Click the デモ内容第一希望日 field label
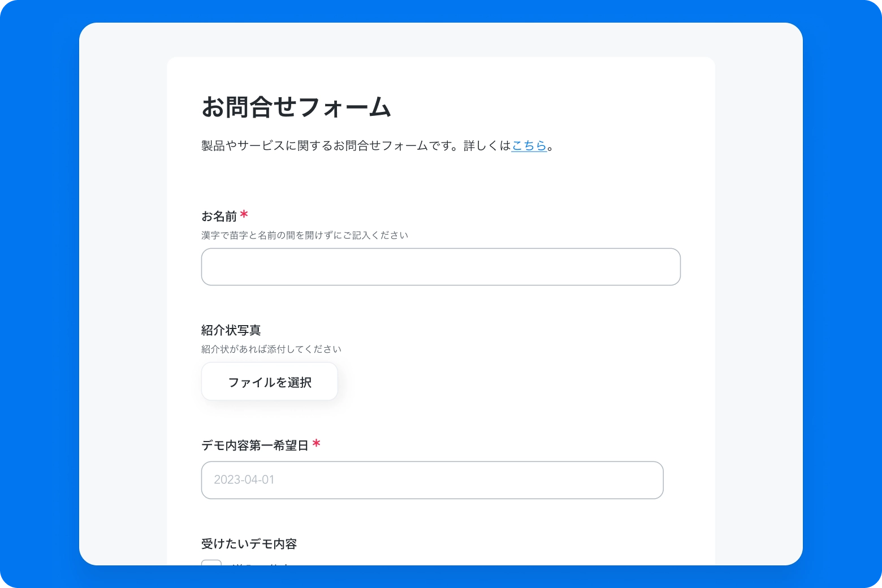Viewport: 882px width, 588px height. (x=254, y=446)
